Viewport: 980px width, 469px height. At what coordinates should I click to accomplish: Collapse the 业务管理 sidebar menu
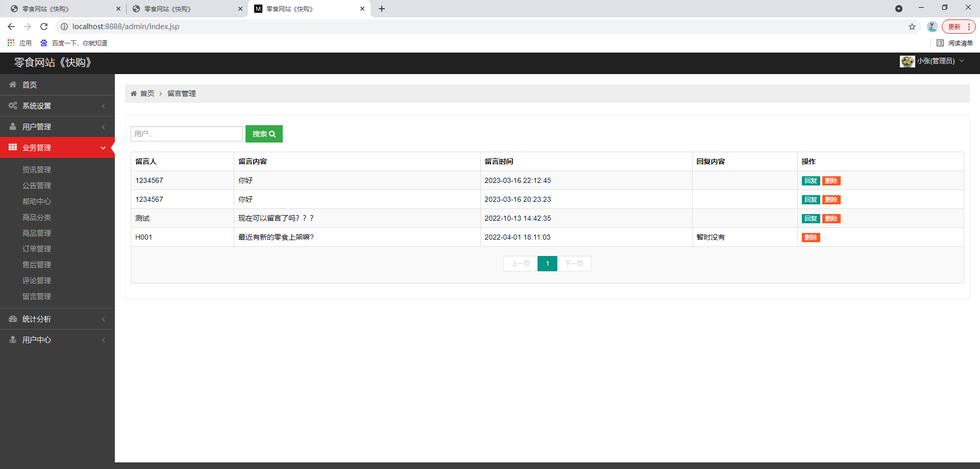tap(57, 148)
